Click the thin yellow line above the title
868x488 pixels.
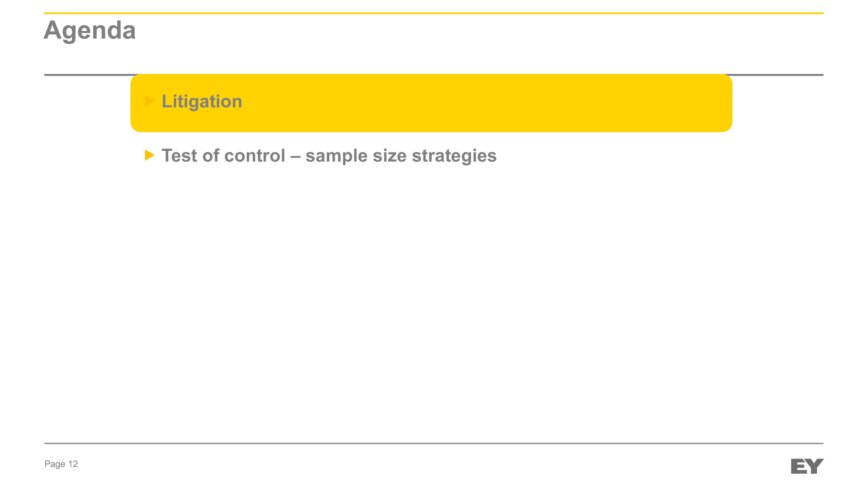(x=434, y=13)
